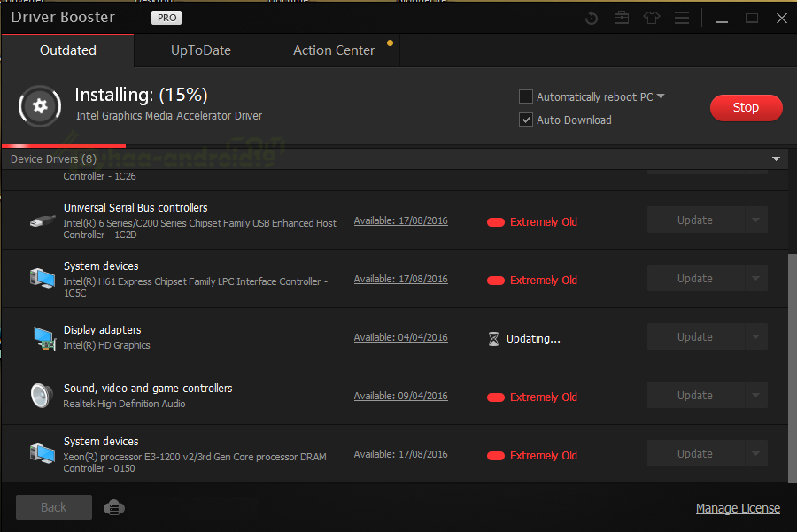Click the Intel HD Graphics available date link
This screenshot has width=797, height=532.
tap(400, 337)
